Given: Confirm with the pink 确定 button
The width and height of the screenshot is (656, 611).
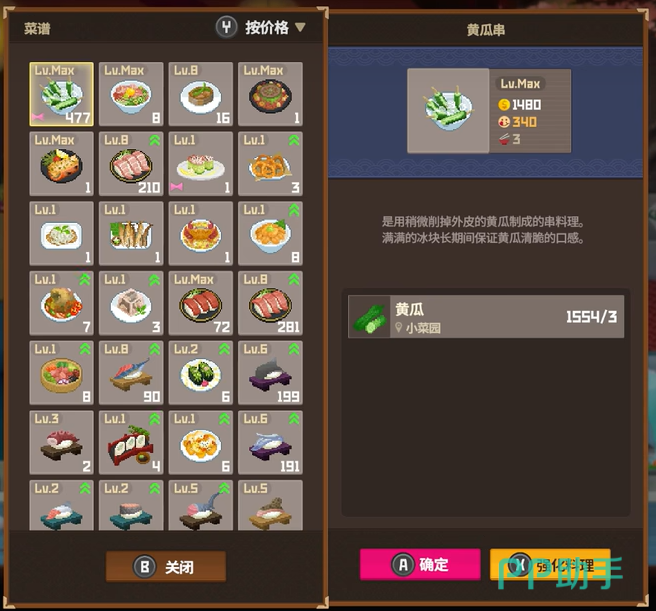Looking at the screenshot, I should [420, 564].
